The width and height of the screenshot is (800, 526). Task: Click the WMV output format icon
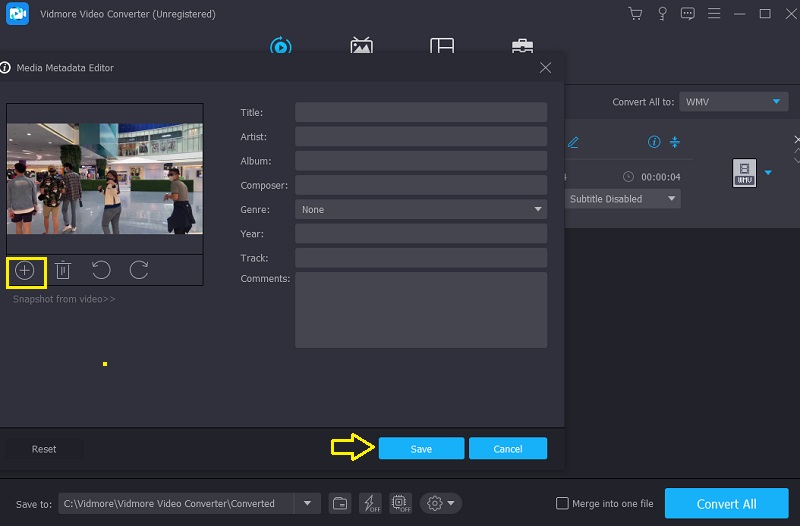744,173
